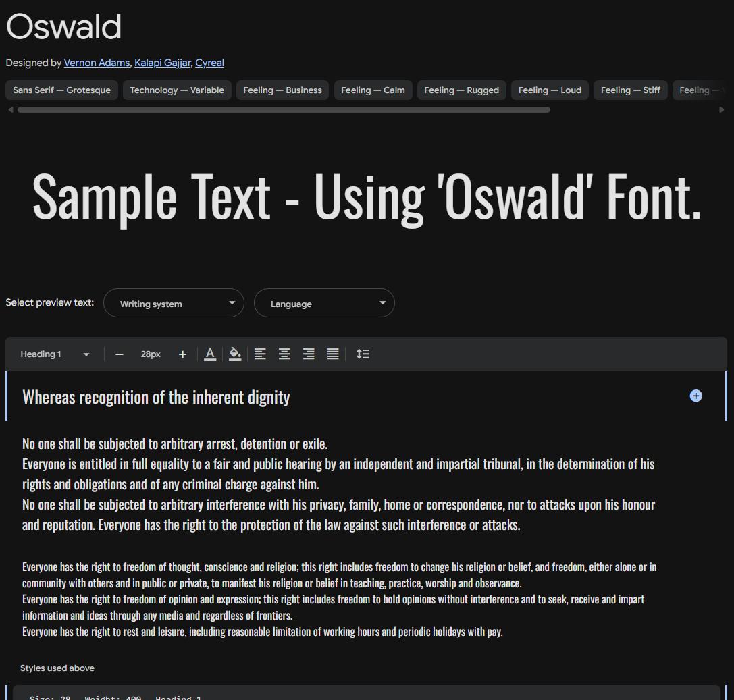Open the background fill color picker

tap(235, 354)
